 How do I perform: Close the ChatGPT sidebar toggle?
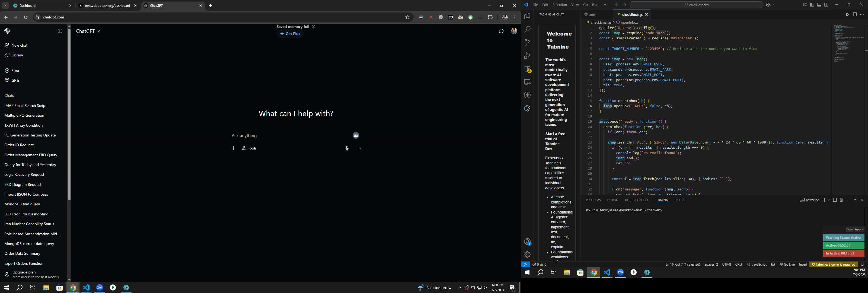[60, 31]
